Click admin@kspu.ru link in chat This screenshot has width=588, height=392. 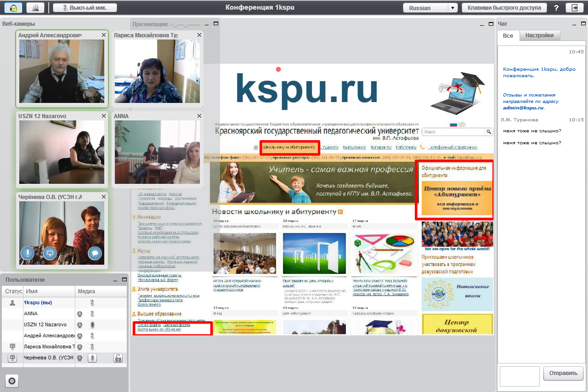(x=523, y=108)
